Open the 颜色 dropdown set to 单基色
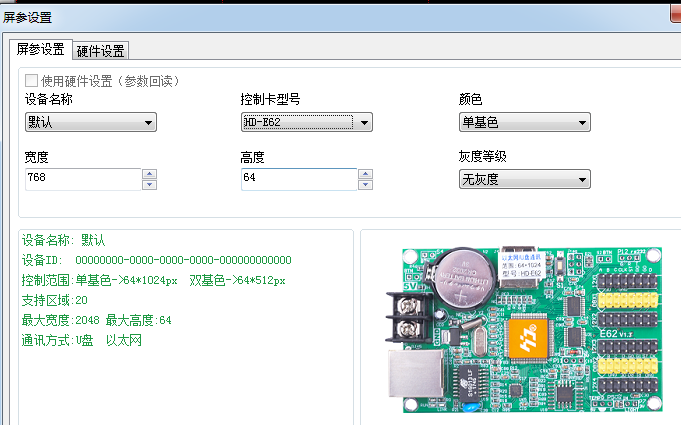Viewport: 681px width, 425px height. [524, 122]
